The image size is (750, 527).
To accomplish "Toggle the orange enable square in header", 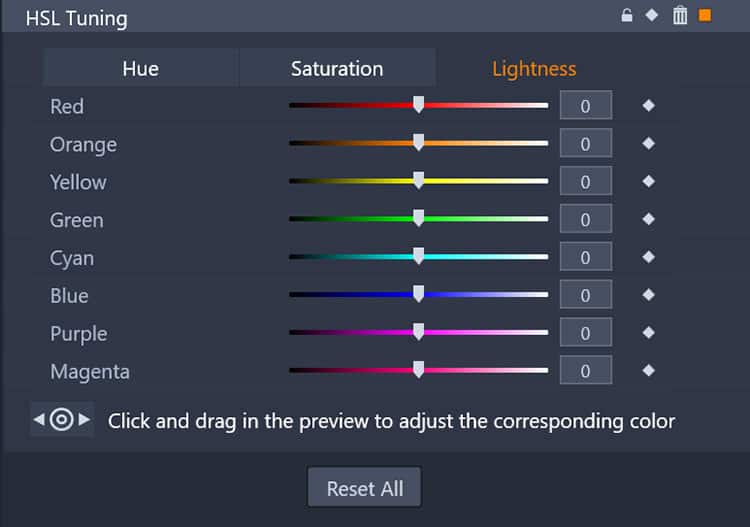I will tap(705, 15).
